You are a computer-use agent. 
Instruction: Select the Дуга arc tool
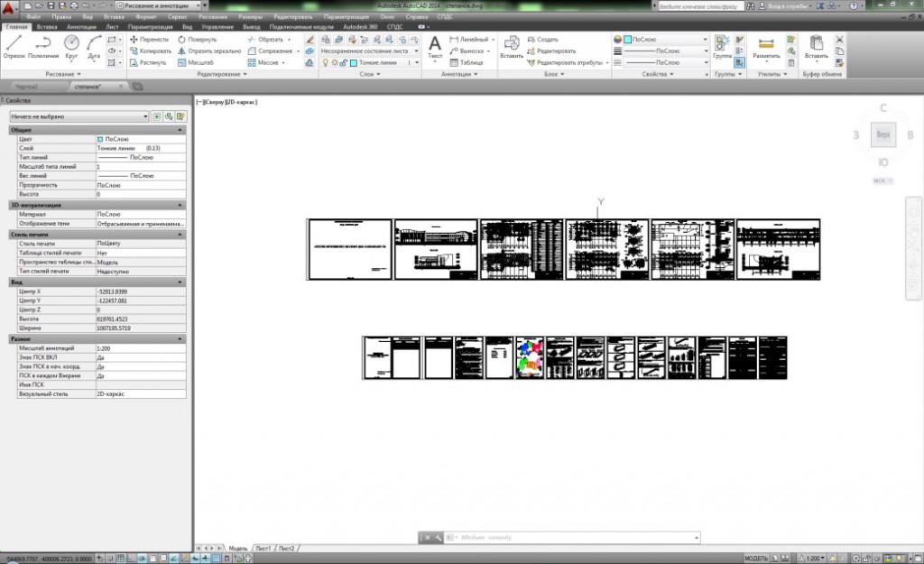click(94, 47)
